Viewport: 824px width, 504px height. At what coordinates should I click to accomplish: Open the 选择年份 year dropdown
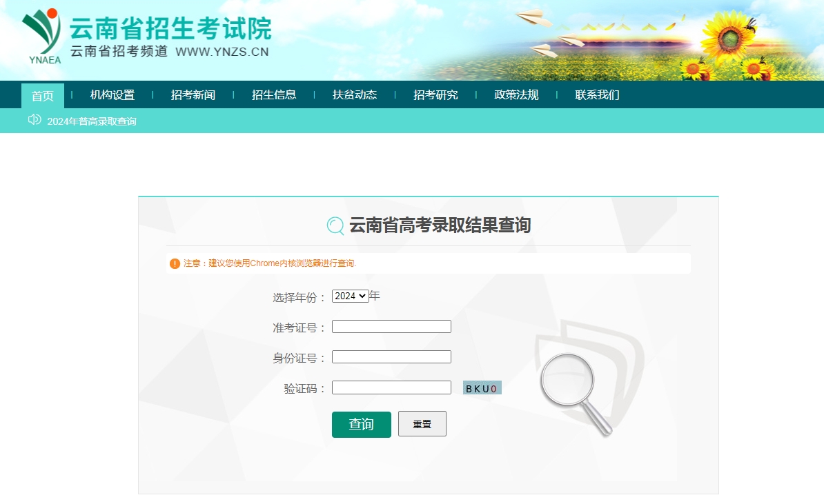[350, 296]
